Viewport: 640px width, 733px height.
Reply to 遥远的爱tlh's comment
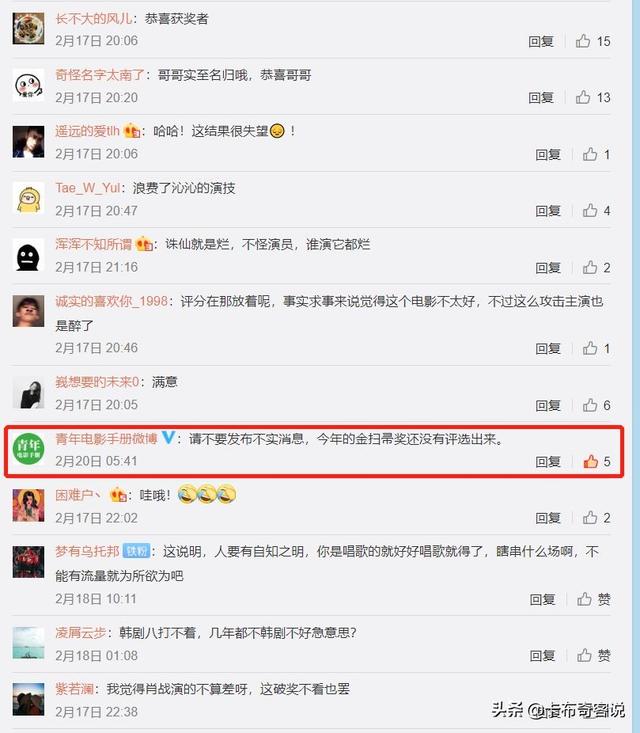tap(548, 155)
